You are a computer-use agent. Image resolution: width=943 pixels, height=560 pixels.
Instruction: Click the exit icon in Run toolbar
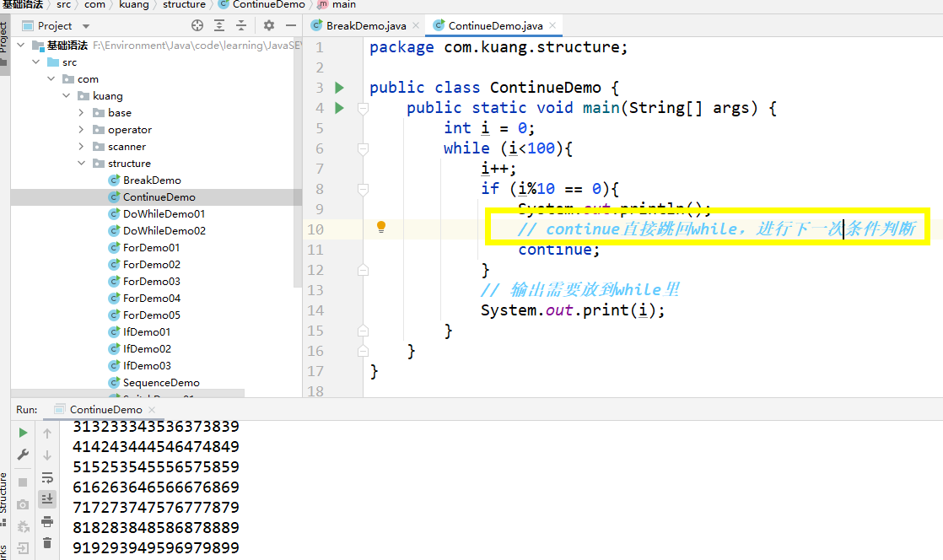[x=23, y=548]
